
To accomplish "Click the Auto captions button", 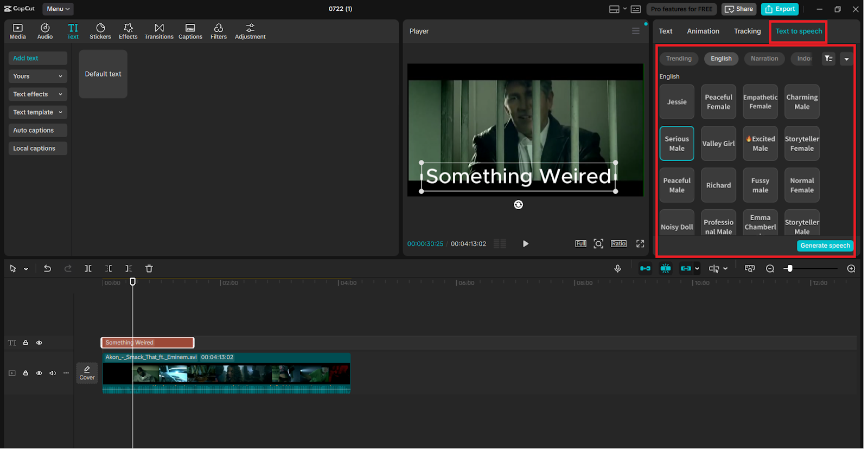I will pos(38,130).
